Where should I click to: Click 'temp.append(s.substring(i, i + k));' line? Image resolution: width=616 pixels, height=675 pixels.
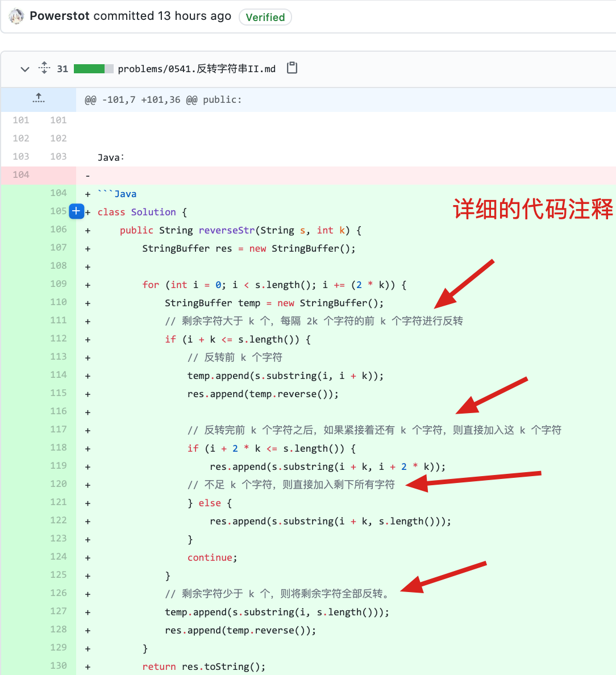pyautogui.click(x=285, y=376)
